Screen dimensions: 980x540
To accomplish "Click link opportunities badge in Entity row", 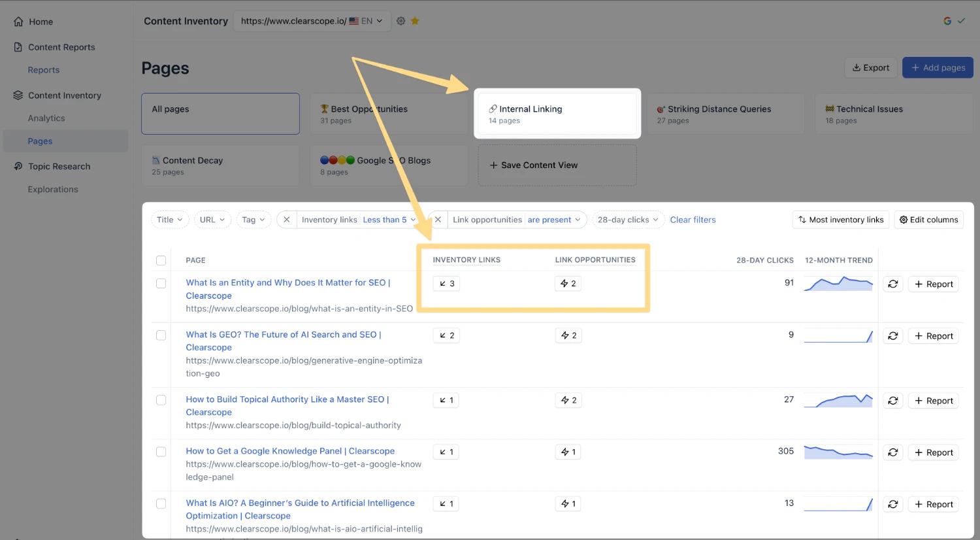I will [x=568, y=284].
